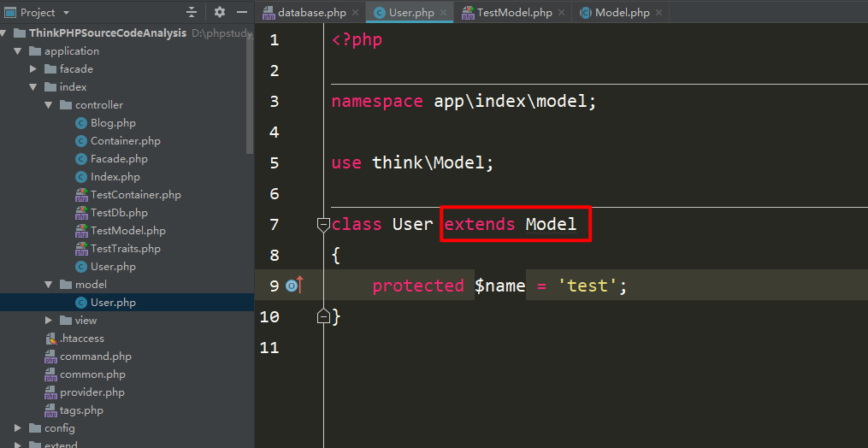Select TestTraits.php in the tree
The image size is (868, 448).
point(126,249)
